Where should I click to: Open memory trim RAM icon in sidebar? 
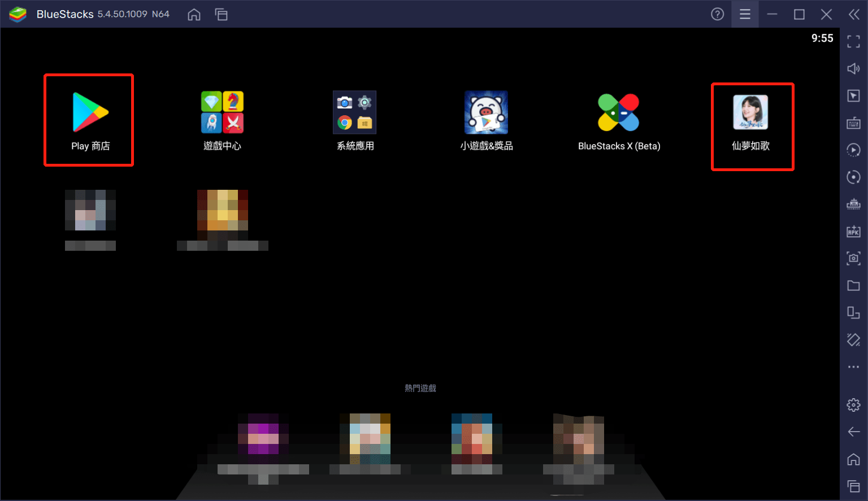853,204
